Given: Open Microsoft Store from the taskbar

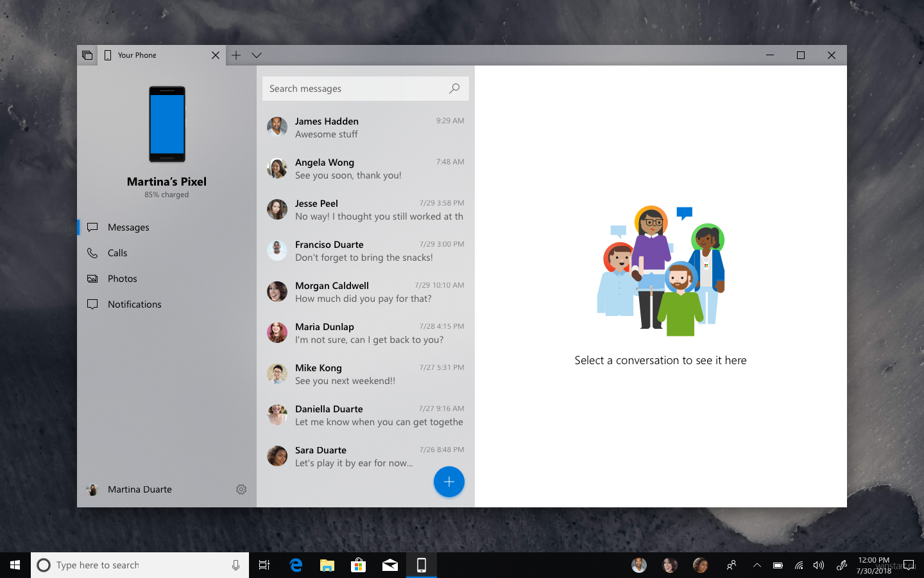Looking at the screenshot, I should (358, 565).
